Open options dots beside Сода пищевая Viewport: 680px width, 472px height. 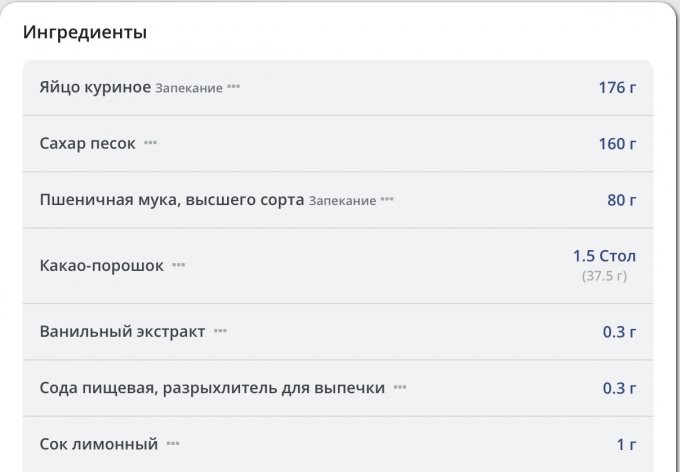click(x=400, y=387)
